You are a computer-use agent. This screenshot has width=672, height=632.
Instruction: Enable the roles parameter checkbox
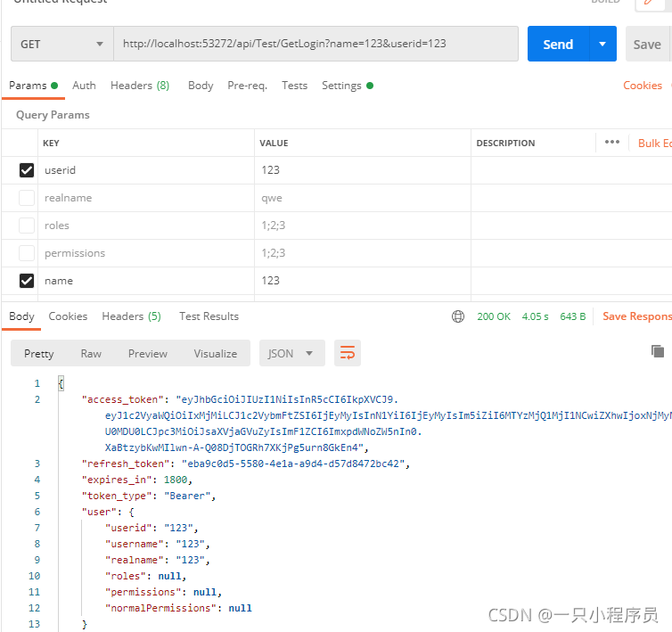click(x=27, y=226)
